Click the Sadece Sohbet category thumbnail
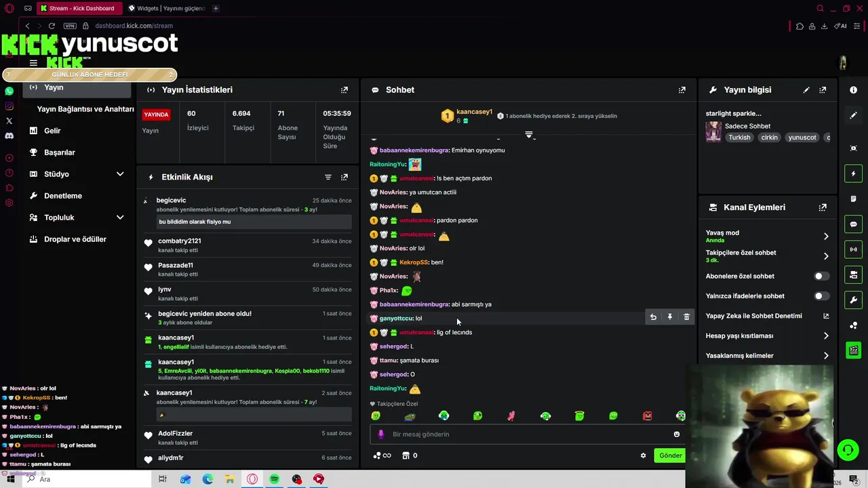The height and width of the screenshot is (488, 868). click(x=713, y=131)
